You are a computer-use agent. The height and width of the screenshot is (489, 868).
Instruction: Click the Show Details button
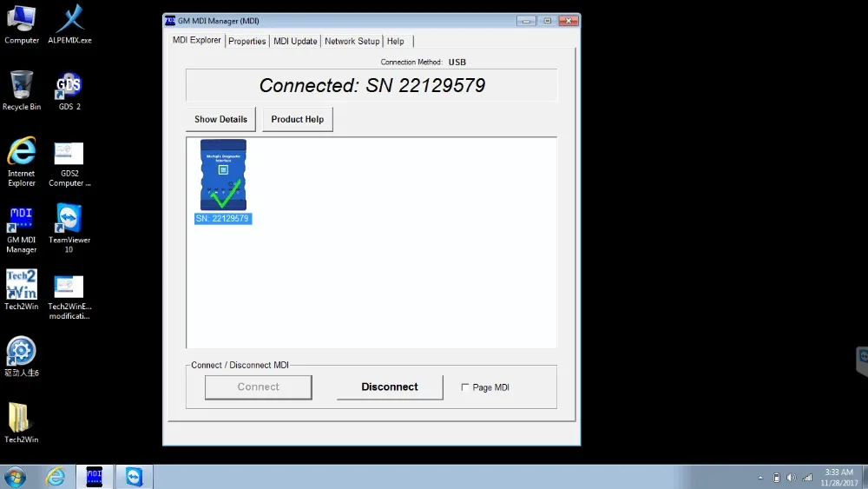point(220,119)
